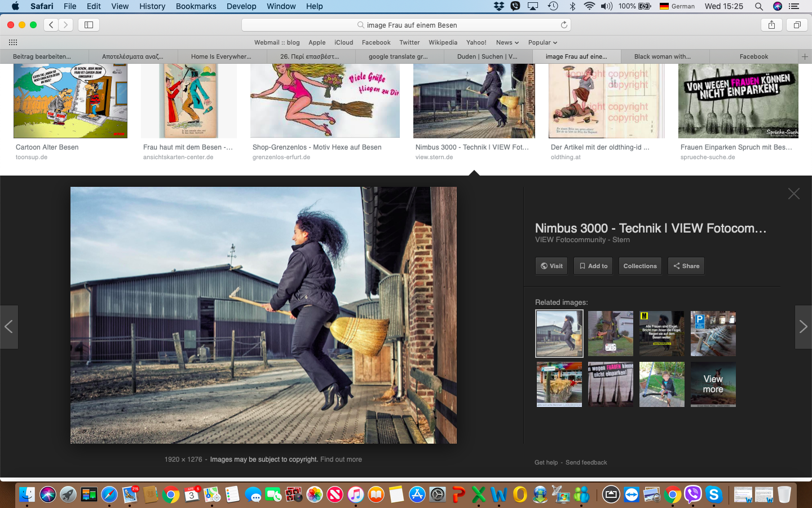
Task: Open System Preferences gear in the Dock
Action: [x=438, y=495]
